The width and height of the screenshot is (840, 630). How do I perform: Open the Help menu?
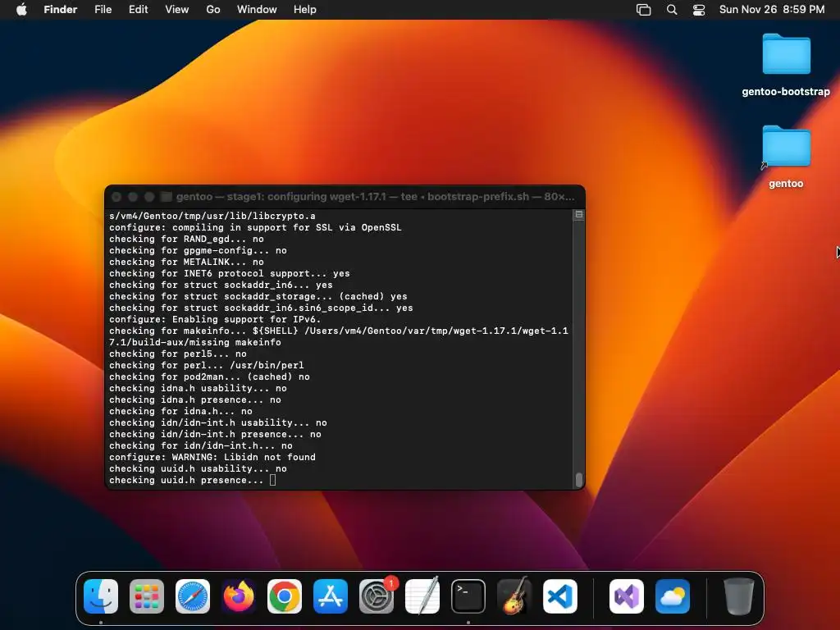click(x=305, y=10)
